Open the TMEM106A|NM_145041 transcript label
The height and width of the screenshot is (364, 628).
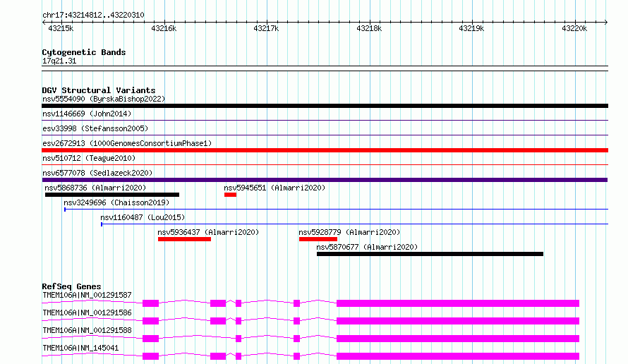pyautogui.click(x=80, y=348)
